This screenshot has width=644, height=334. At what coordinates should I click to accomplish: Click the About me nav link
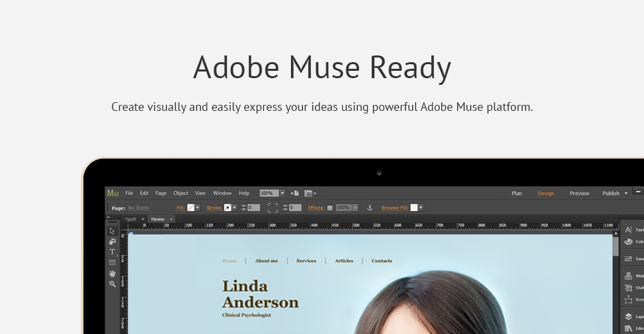point(266,261)
